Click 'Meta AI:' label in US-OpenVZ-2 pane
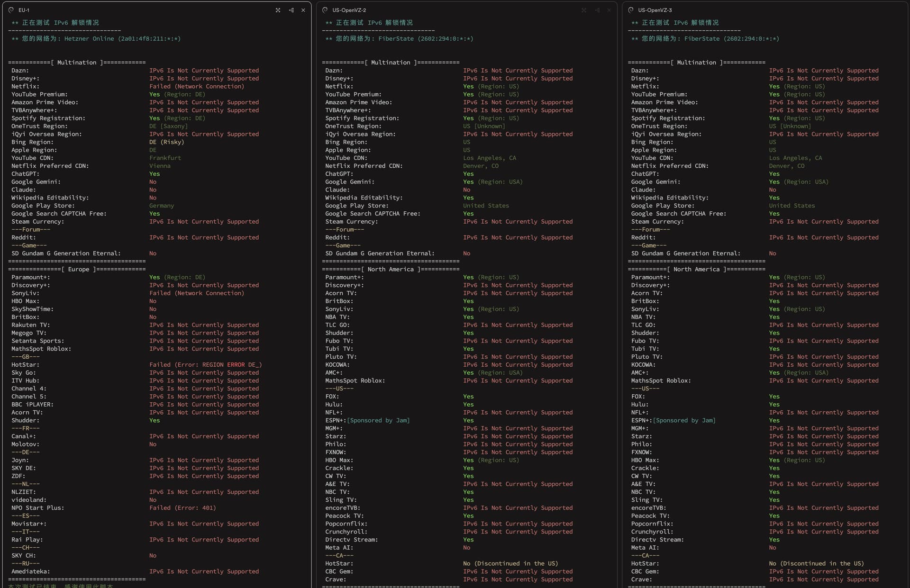This screenshot has width=910, height=588. (339, 548)
